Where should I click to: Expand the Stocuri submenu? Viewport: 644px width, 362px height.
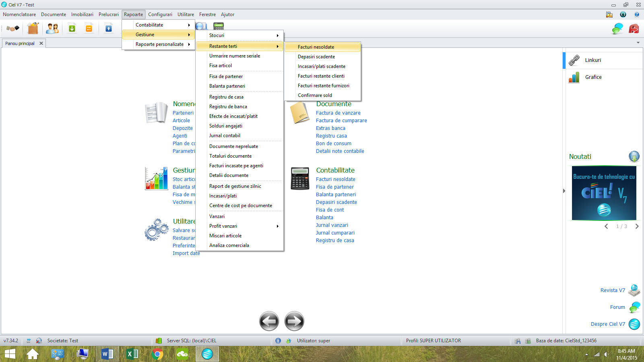(x=277, y=35)
